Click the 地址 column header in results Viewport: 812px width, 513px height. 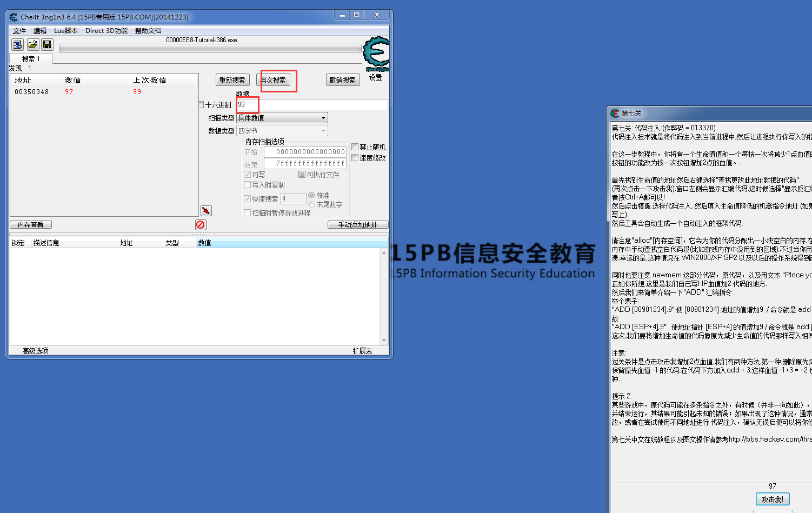coord(36,80)
